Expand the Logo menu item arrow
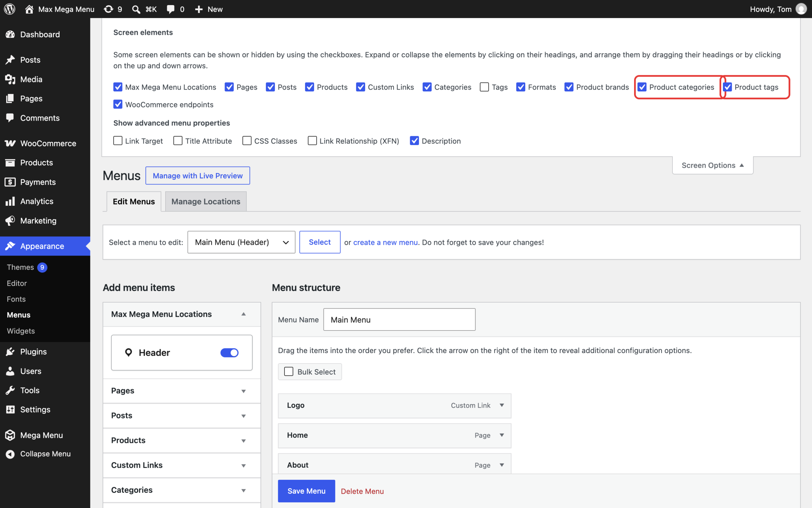This screenshot has width=812, height=508. tap(501, 405)
